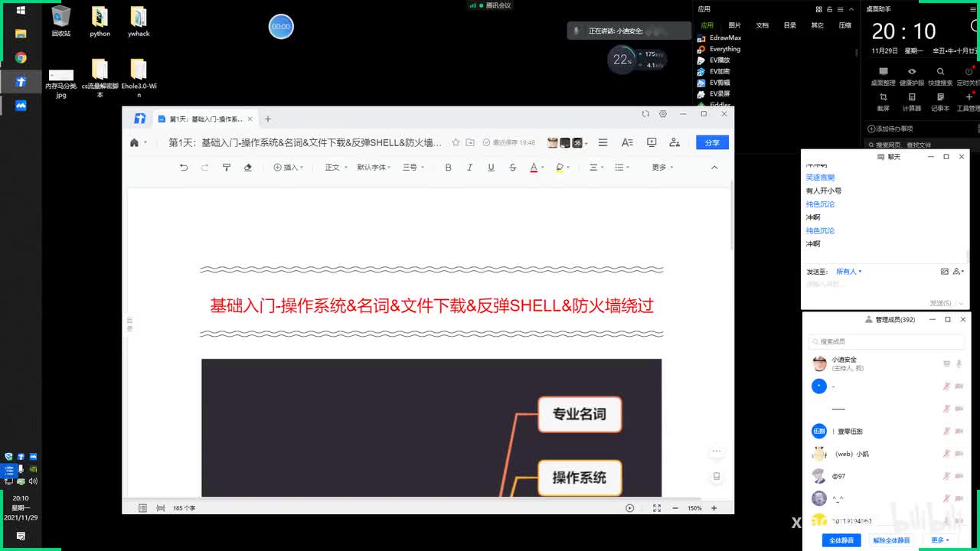980x551 pixels.
Task: Click the redo arrow in the toolbar
Action: tap(204, 167)
